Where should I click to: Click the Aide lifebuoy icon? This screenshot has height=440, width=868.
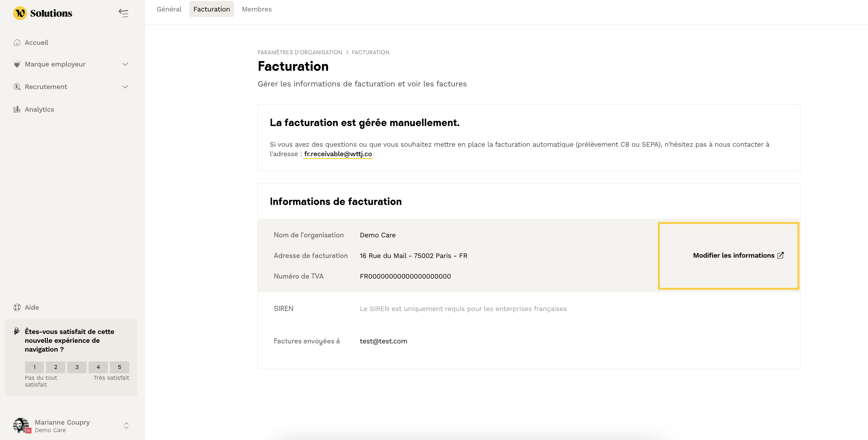click(x=17, y=307)
